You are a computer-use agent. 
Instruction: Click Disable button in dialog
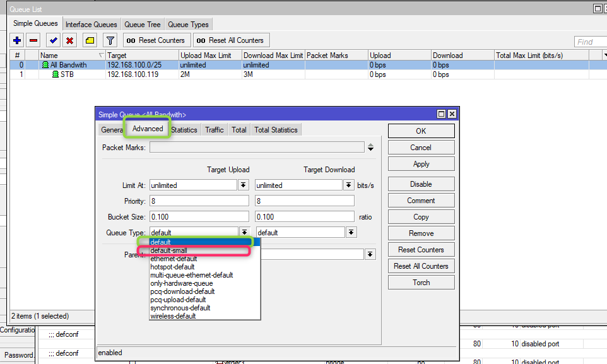[421, 184]
